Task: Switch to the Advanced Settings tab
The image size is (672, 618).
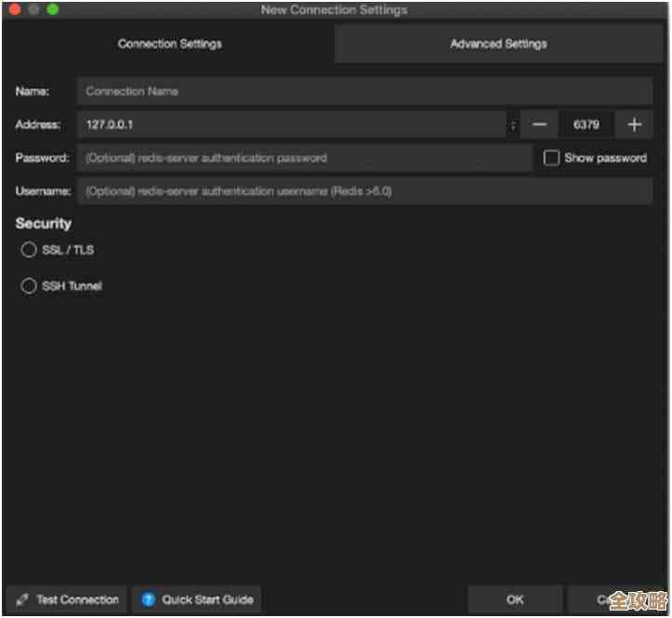Action: pyautogui.click(x=498, y=44)
